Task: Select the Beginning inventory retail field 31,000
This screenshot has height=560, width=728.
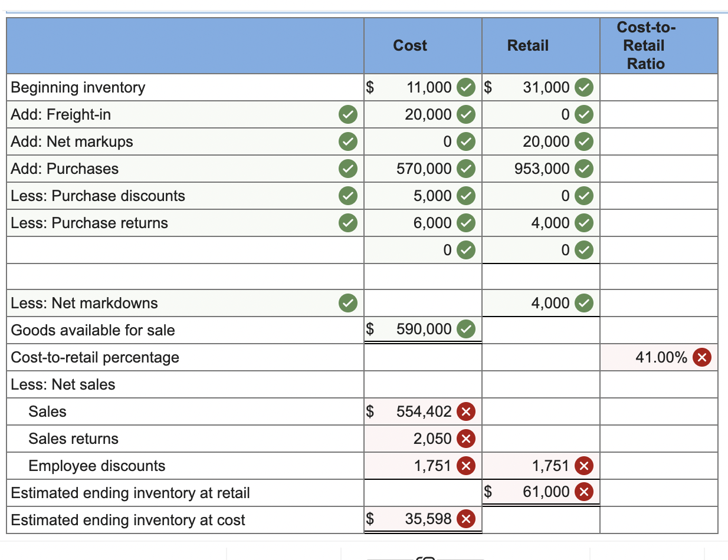Action: point(541,87)
